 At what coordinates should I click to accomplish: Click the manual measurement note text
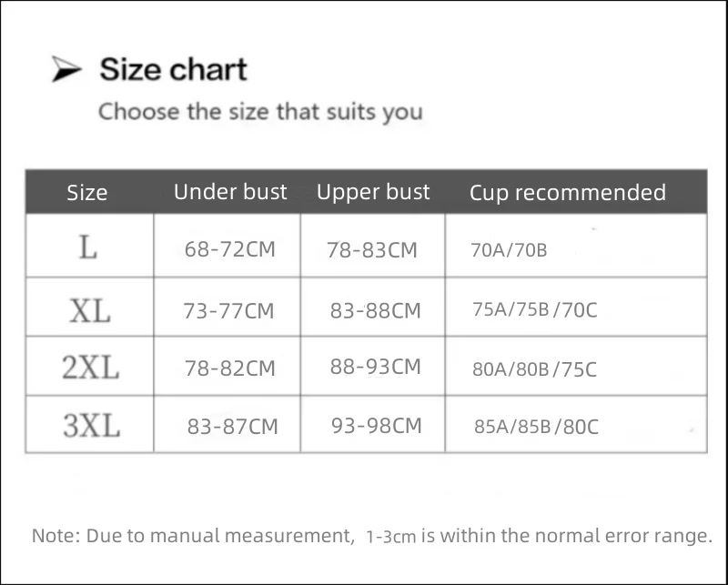tap(371, 536)
